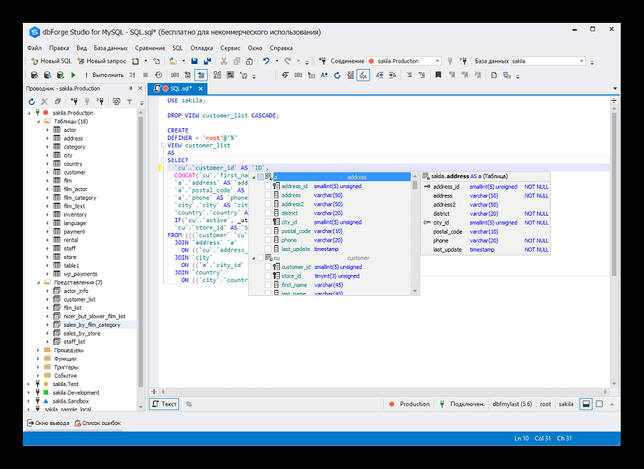Viewport: 644px width, 469px height.
Task: Click the Refresh icon in the explorer panel
Action: 32,101
